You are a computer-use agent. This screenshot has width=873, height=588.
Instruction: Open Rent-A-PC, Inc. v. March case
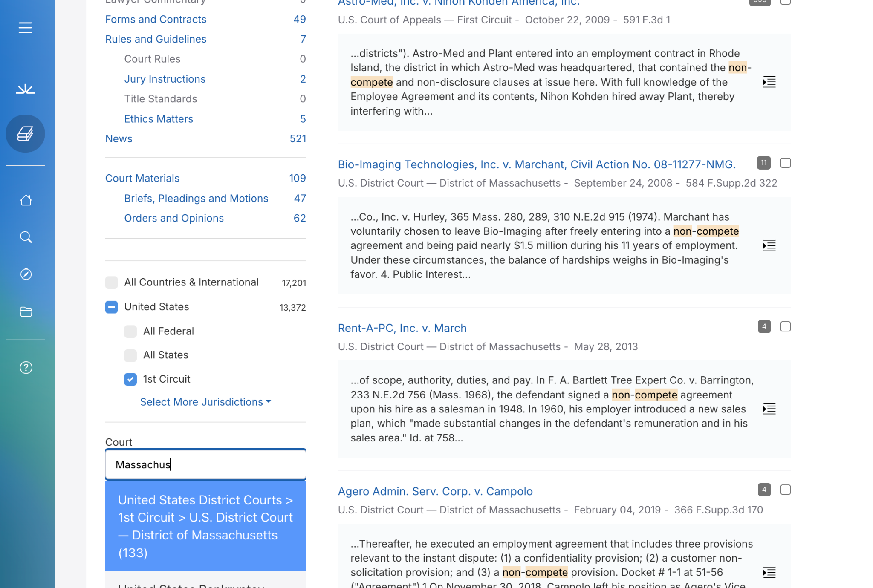402,328
